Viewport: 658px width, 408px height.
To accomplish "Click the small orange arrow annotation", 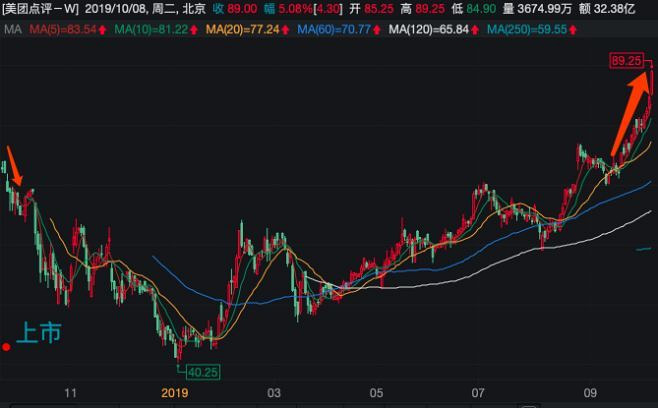I will click(14, 166).
